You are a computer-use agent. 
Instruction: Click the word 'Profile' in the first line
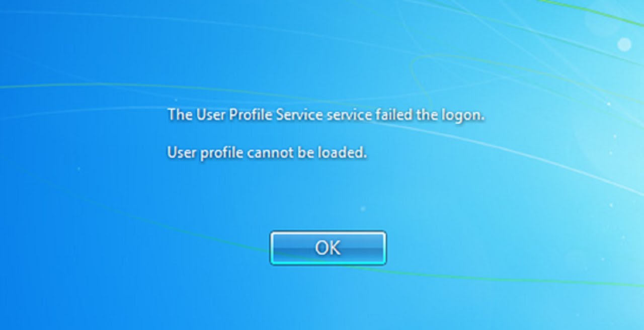(x=251, y=115)
